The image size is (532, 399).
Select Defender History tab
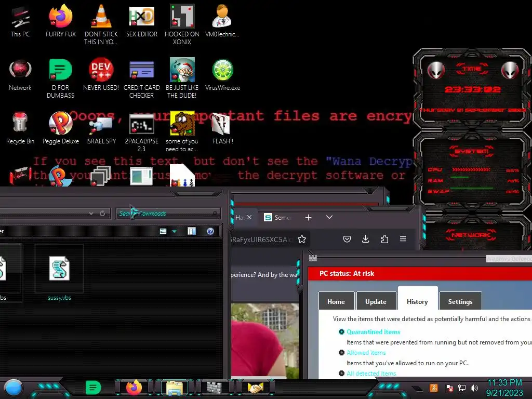417,299
